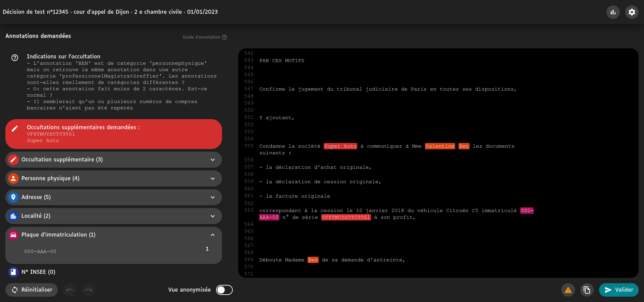Screen dimensions: 644x302
Task: Click the undo arrow icon
Action: coord(70,290)
